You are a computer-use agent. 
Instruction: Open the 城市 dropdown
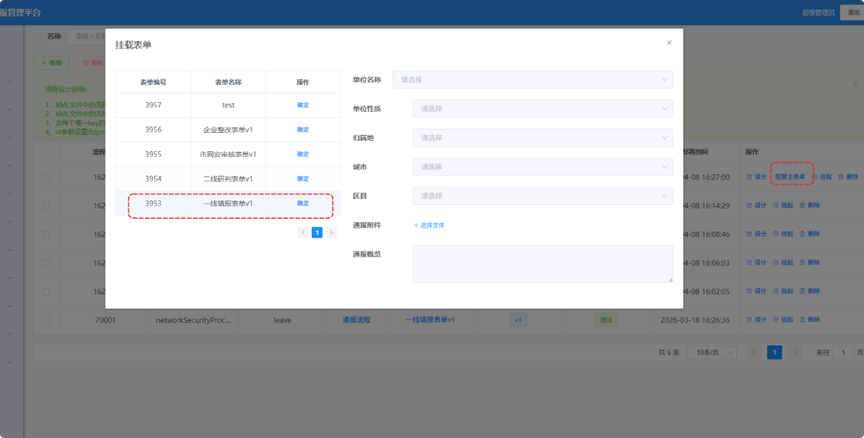(x=543, y=167)
